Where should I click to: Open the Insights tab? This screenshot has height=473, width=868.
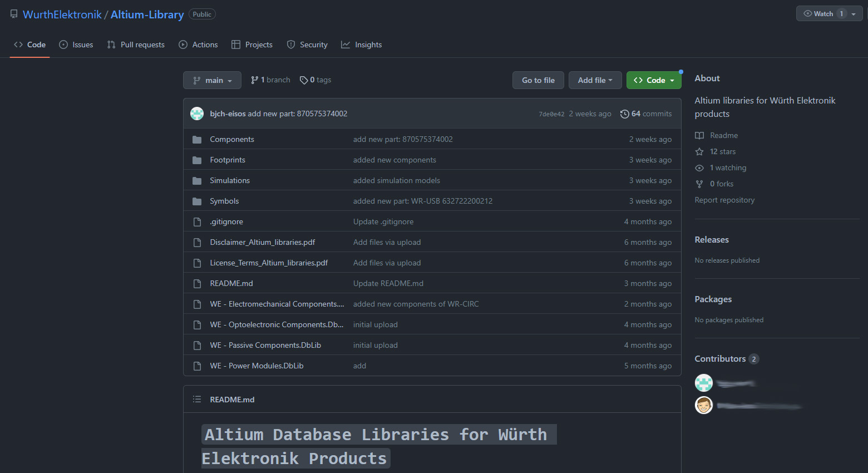pyautogui.click(x=362, y=45)
